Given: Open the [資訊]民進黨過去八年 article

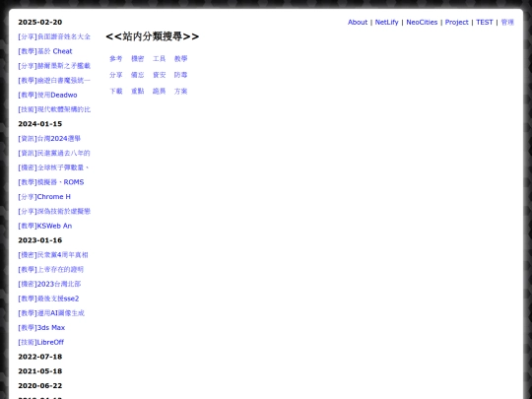Looking at the screenshot, I should [x=54, y=153].
